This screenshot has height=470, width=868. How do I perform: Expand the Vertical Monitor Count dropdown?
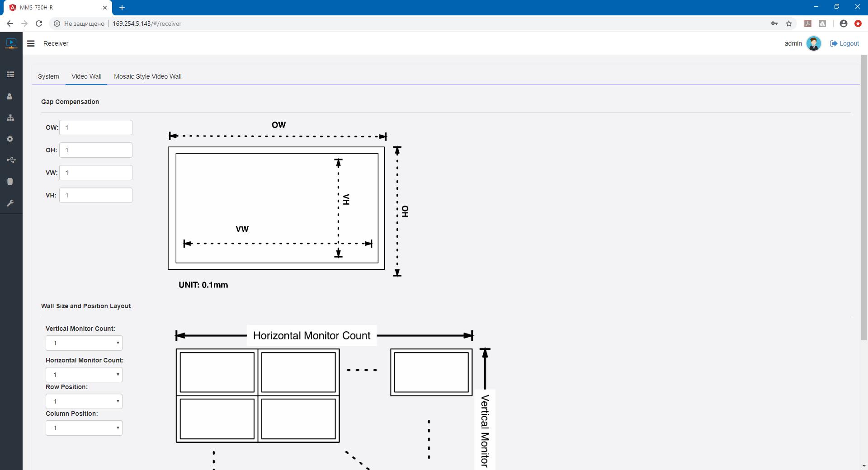84,343
